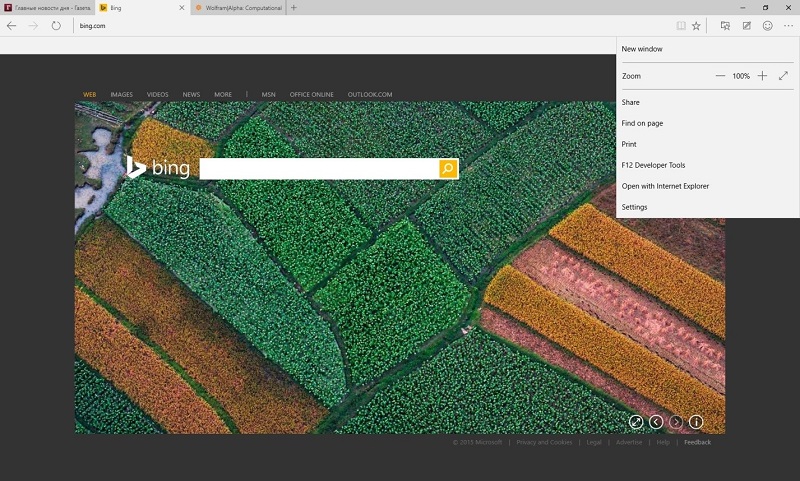Add page to favorites with star icon

coord(696,26)
